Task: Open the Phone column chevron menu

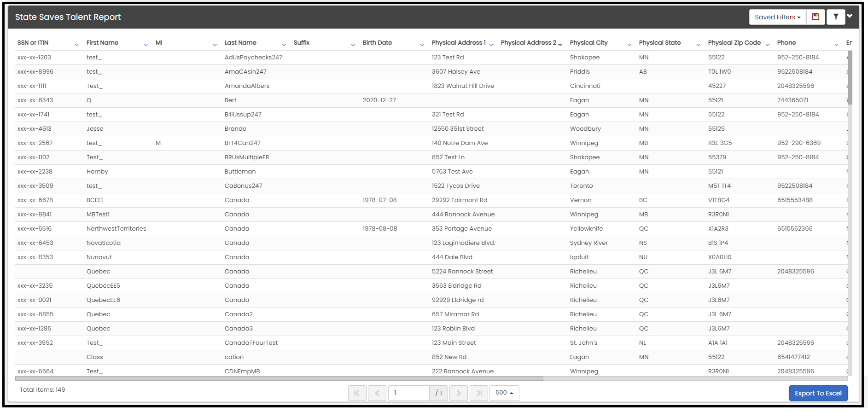Action: (836, 45)
